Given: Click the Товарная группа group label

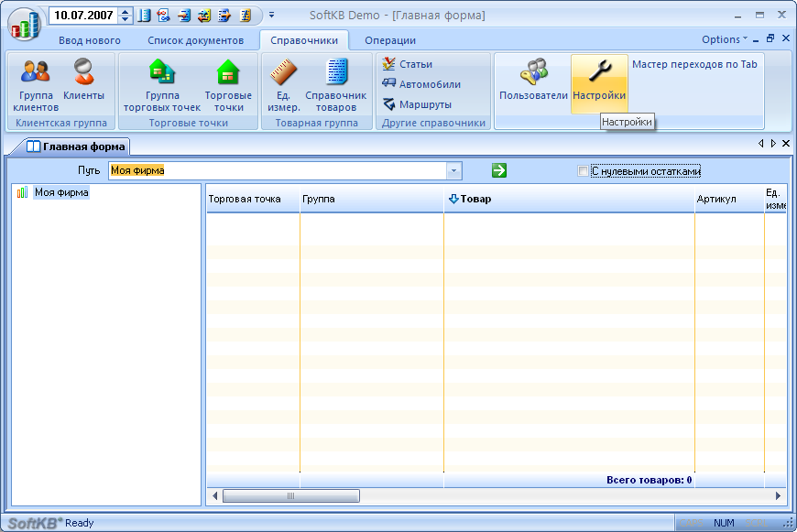Looking at the screenshot, I should 317,123.
